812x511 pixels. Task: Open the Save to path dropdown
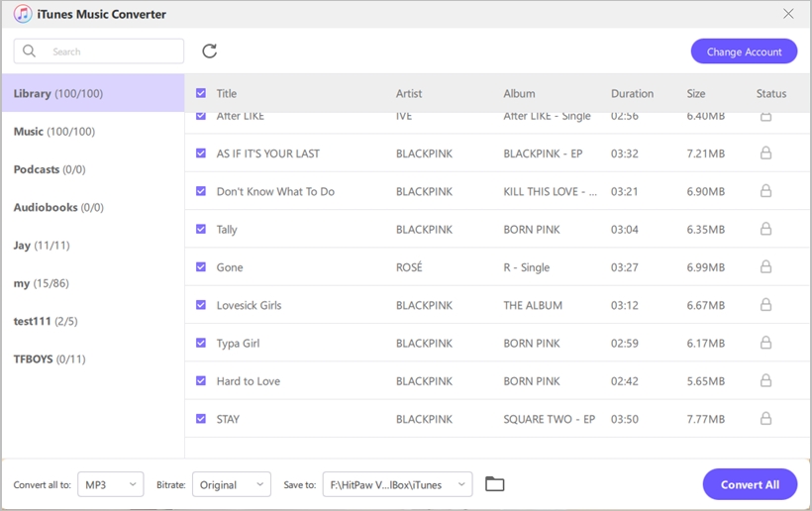(397, 484)
